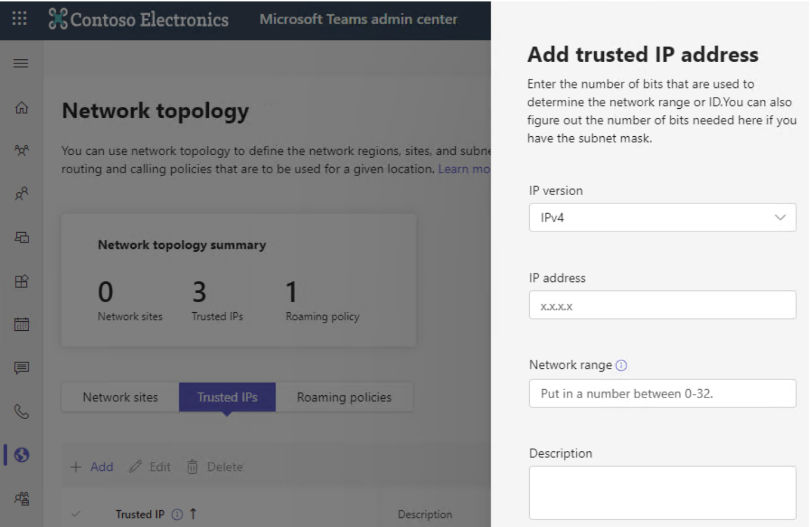Viewport: 812px width, 527px height.
Task: Click the Delete trash icon
Action: [x=192, y=466]
